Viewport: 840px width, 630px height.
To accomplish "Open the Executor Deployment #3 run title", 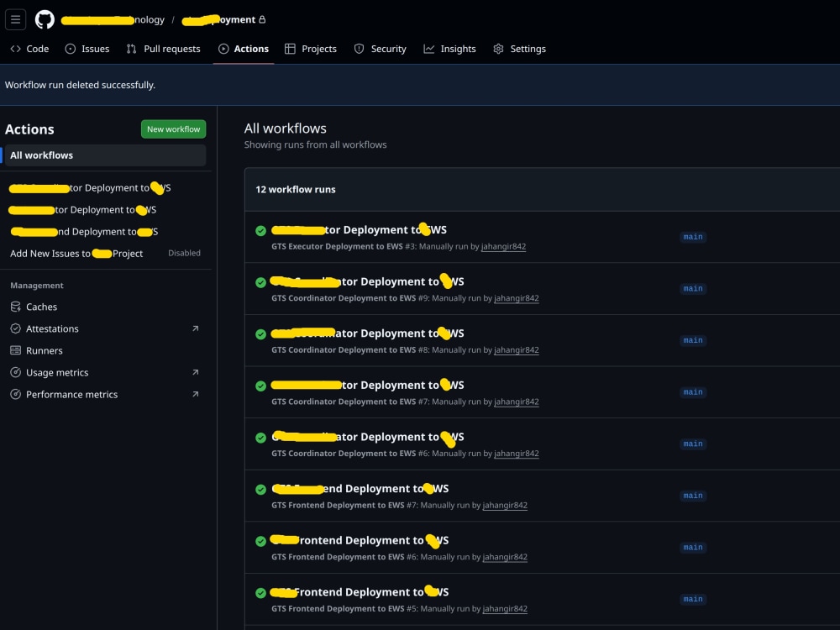I will tap(359, 230).
